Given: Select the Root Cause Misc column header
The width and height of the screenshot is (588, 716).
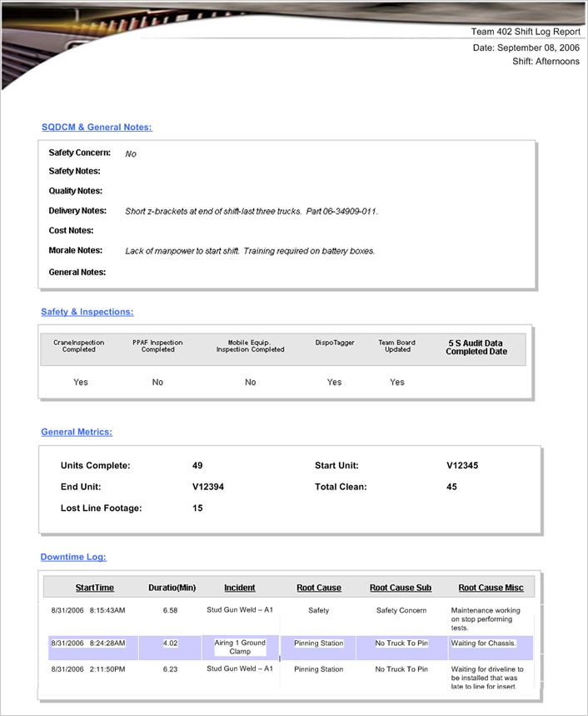Looking at the screenshot, I should click(491, 588).
